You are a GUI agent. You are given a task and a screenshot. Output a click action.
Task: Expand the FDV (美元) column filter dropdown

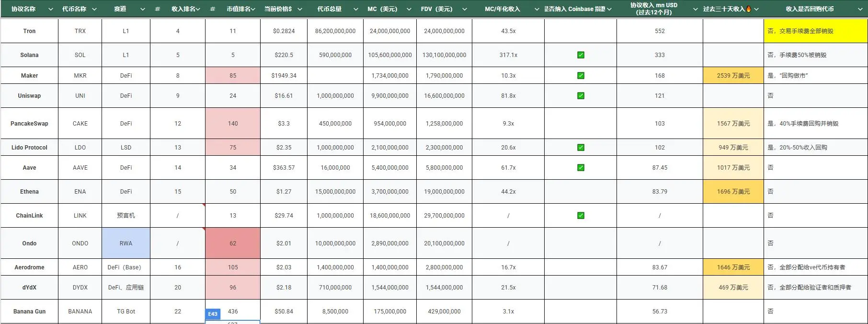click(465, 9)
